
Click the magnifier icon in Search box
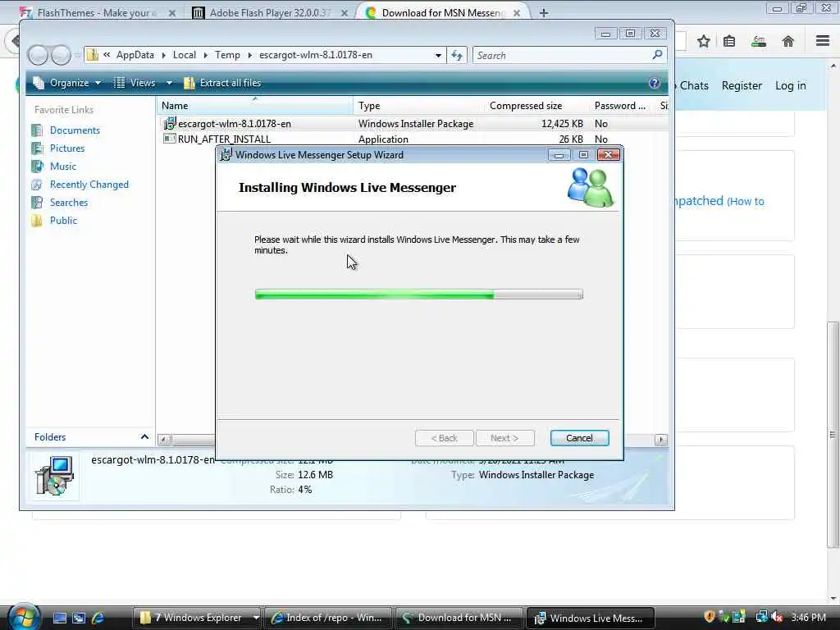pyautogui.click(x=657, y=55)
